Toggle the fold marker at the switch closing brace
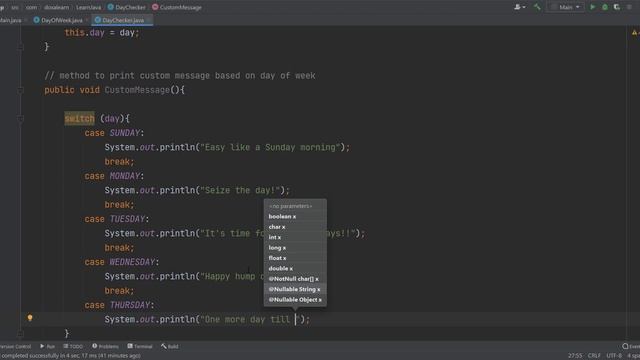 (x=20, y=334)
